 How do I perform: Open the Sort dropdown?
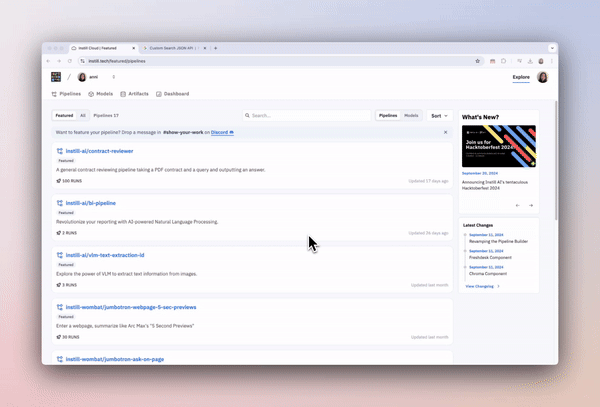(439, 116)
